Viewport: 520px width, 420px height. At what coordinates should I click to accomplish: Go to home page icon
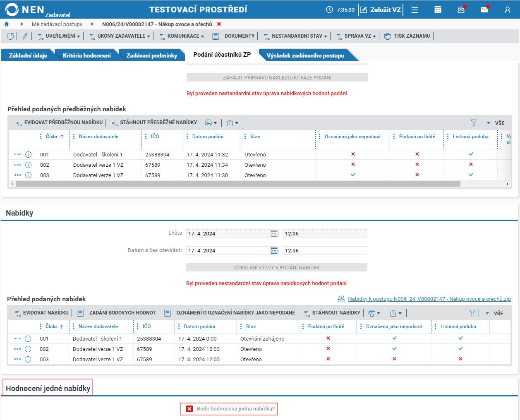point(7,24)
